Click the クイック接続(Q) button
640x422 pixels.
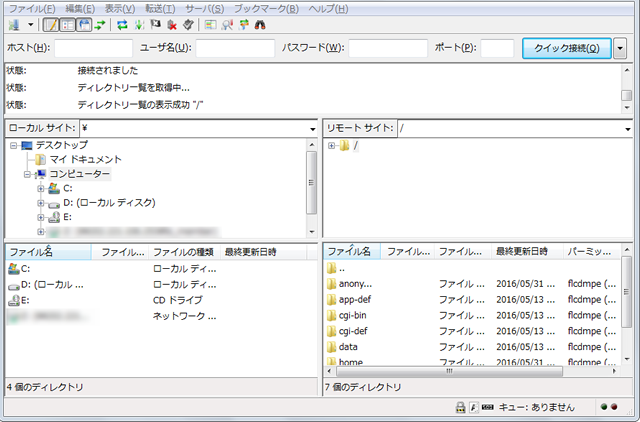point(567,49)
